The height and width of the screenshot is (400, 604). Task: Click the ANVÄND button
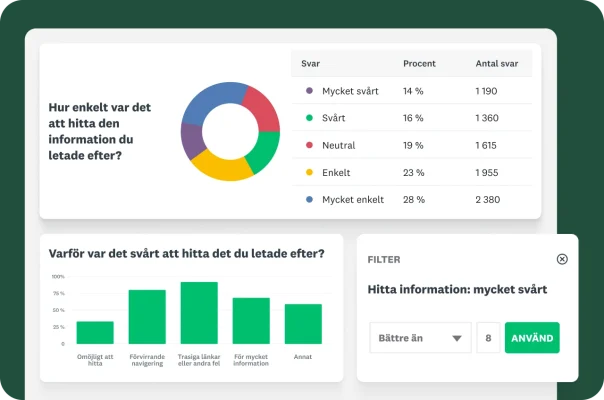tap(532, 338)
